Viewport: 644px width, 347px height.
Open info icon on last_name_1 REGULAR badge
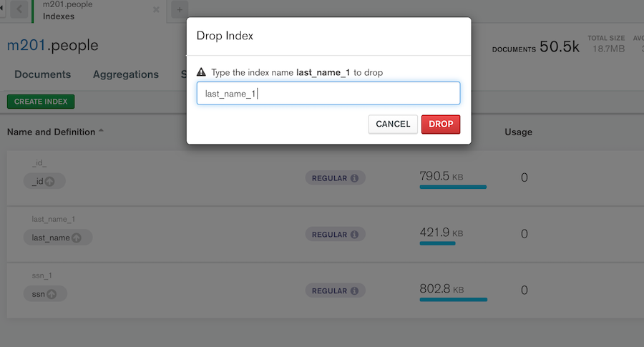coord(354,234)
